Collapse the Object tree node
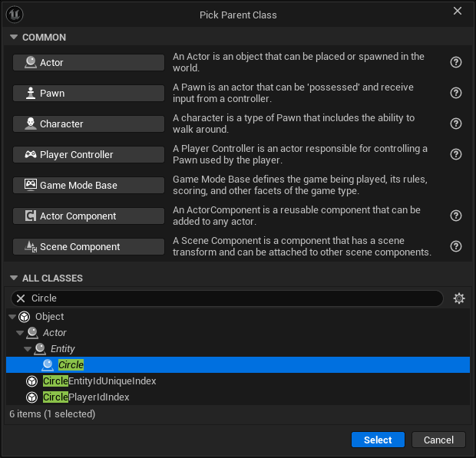 [12, 317]
